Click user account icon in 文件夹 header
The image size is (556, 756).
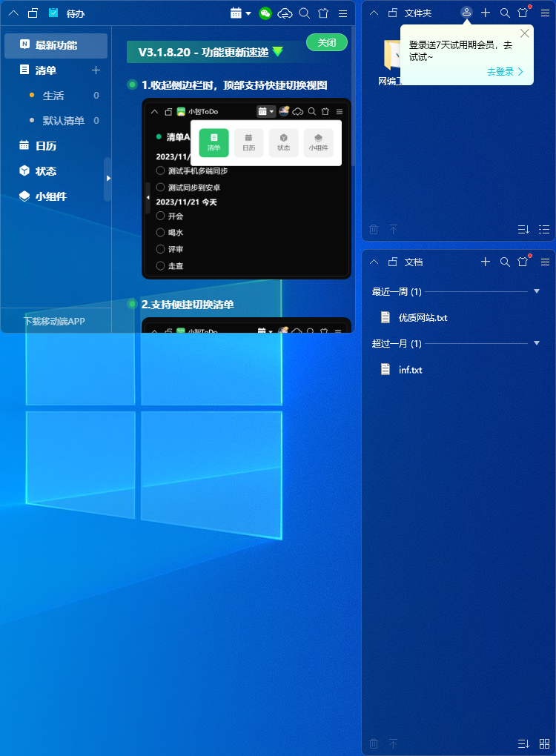click(x=466, y=13)
